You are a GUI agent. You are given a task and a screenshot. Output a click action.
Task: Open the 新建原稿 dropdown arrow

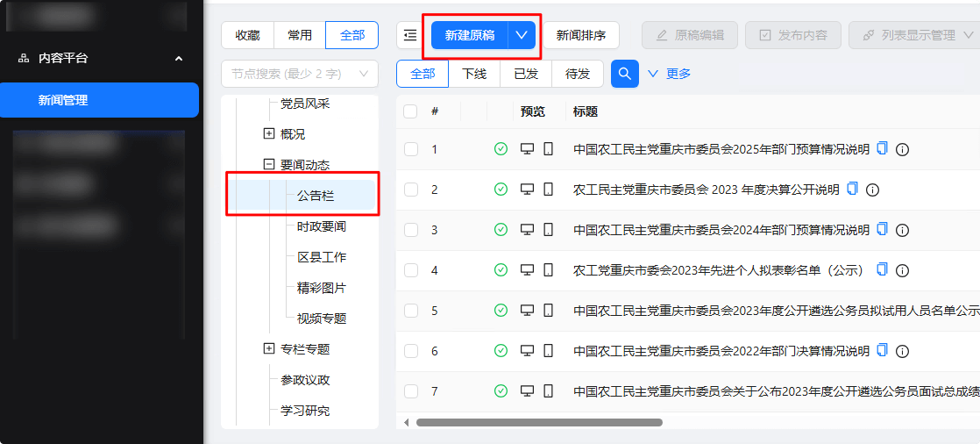(522, 35)
